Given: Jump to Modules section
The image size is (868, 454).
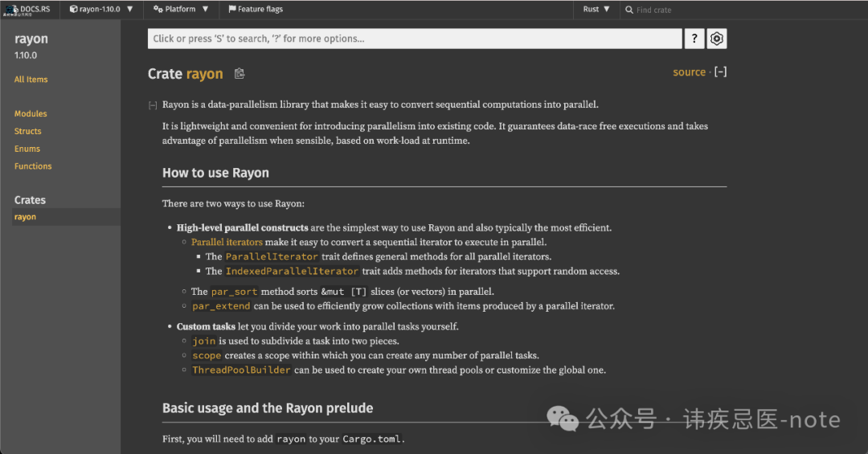Looking at the screenshot, I should click(x=31, y=113).
